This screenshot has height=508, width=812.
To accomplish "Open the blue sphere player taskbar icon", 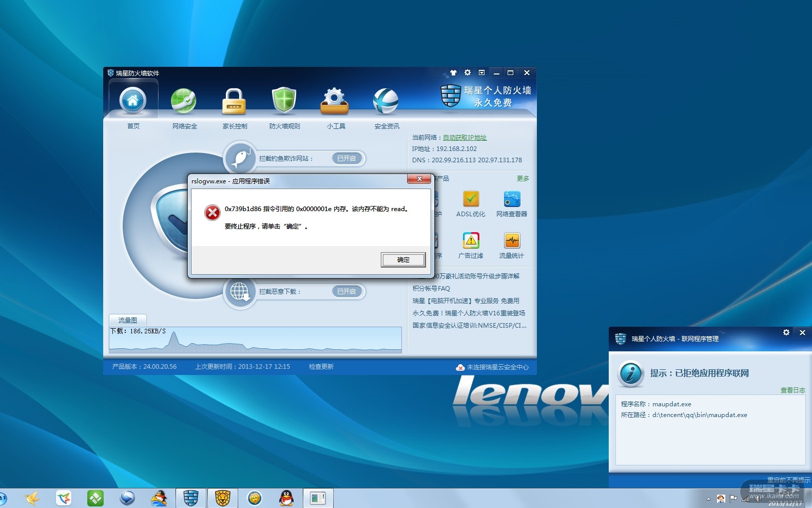I will (x=127, y=498).
